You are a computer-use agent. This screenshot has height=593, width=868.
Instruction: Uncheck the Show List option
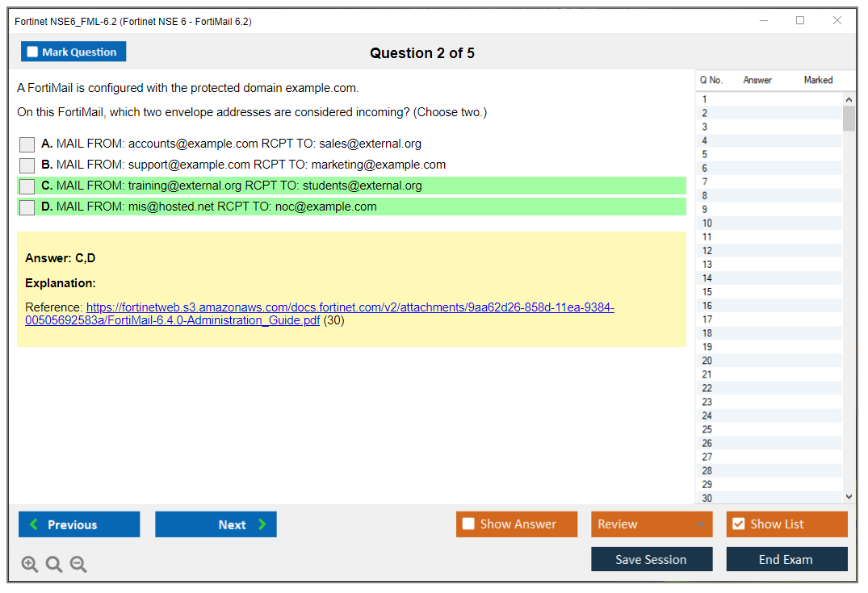(738, 524)
